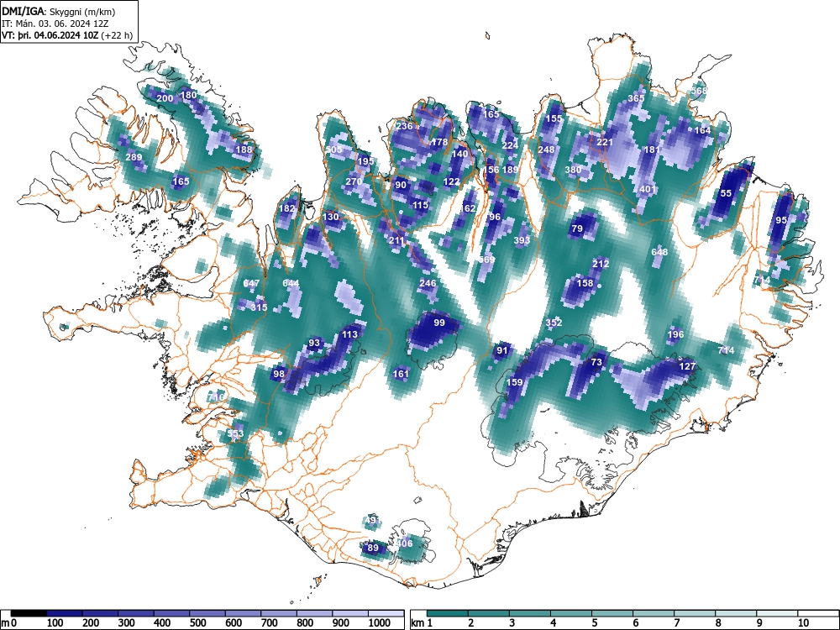Select the '158' map value
The height and width of the screenshot is (630, 840).
(585, 282)
